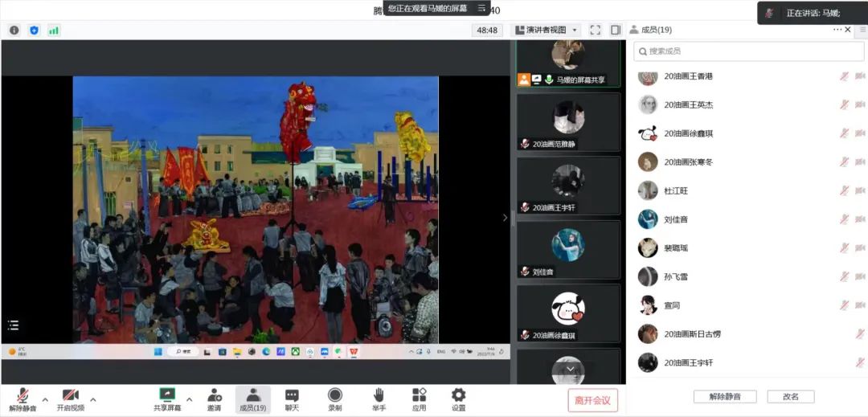Viewport: 868px width, 417px height.
Task: Click the down chevron under video thumbnails
Action: (570, 370)
